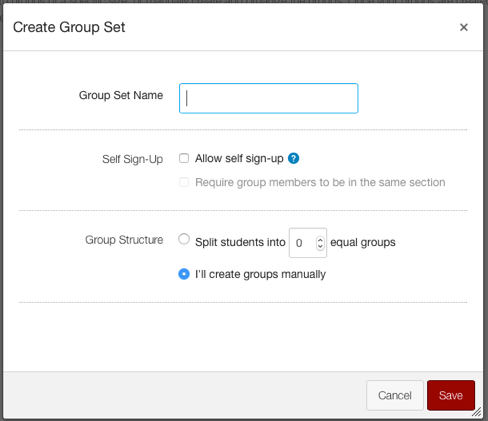Click the 'Group Set Name' field label
This screenshot has width=488, height=421.
coord(121,95)
